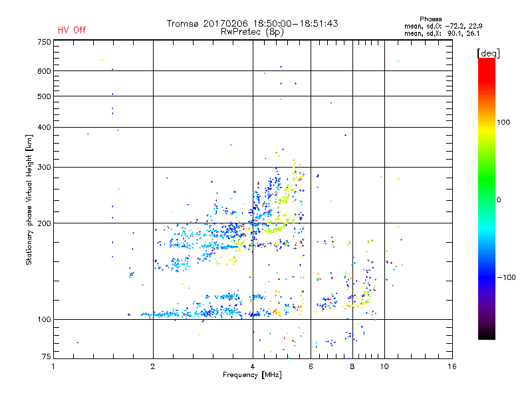
Task: Click the x-axis label '1'
Action: click(x=53, y=366)
